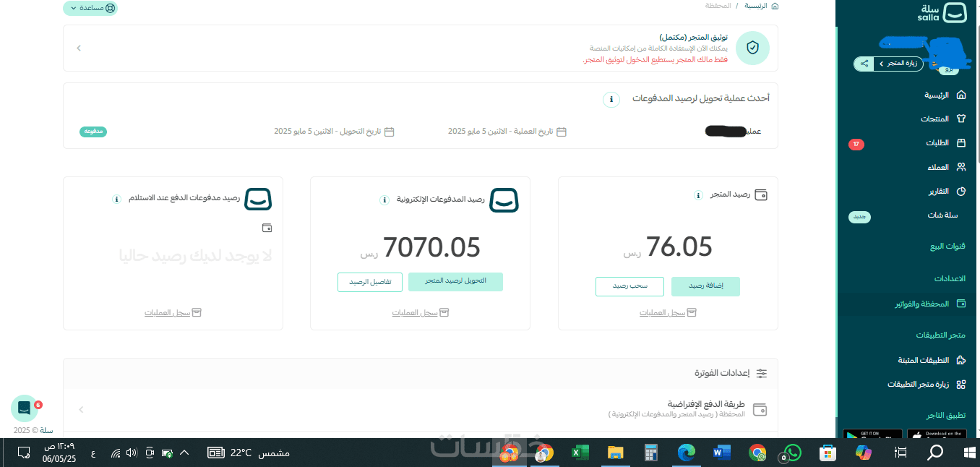Screen dimensions: 980x467
Task: Open Microsoft Store from the taskbar
Action: pyautogui.click(x=828, y=453)
